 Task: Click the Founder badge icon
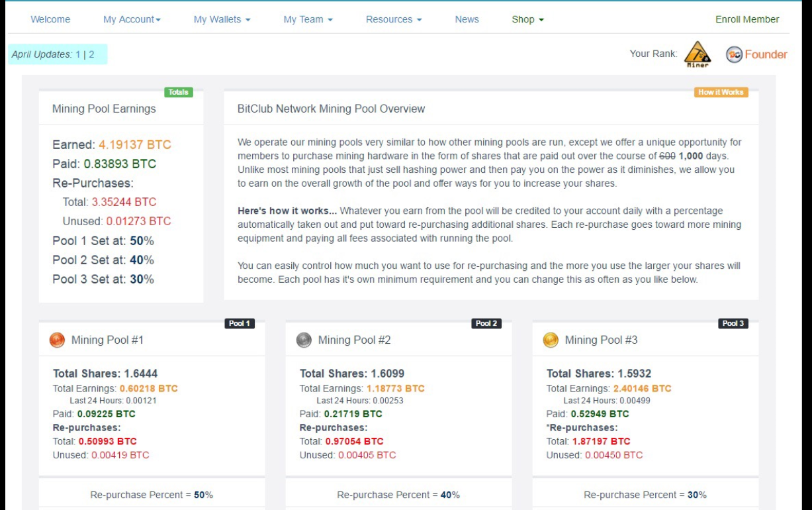tap(734, 54)
